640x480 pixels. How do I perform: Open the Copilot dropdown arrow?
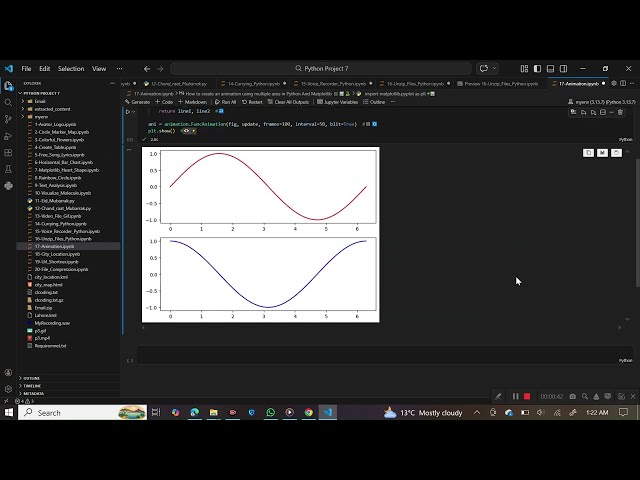(494, 69)
